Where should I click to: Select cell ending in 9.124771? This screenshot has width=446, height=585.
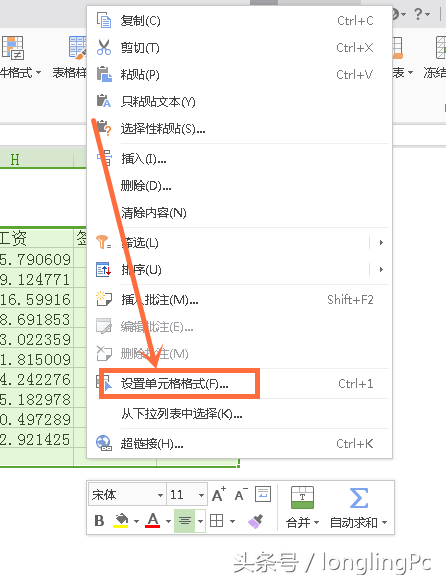[x=37, y=279]
